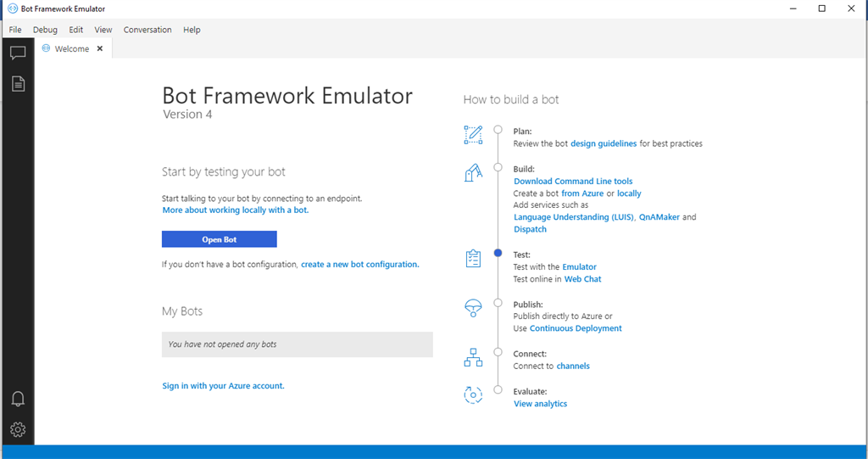Click 'create a new bot configuration' link
868x459 pixels.
click(x=359, y=265)
